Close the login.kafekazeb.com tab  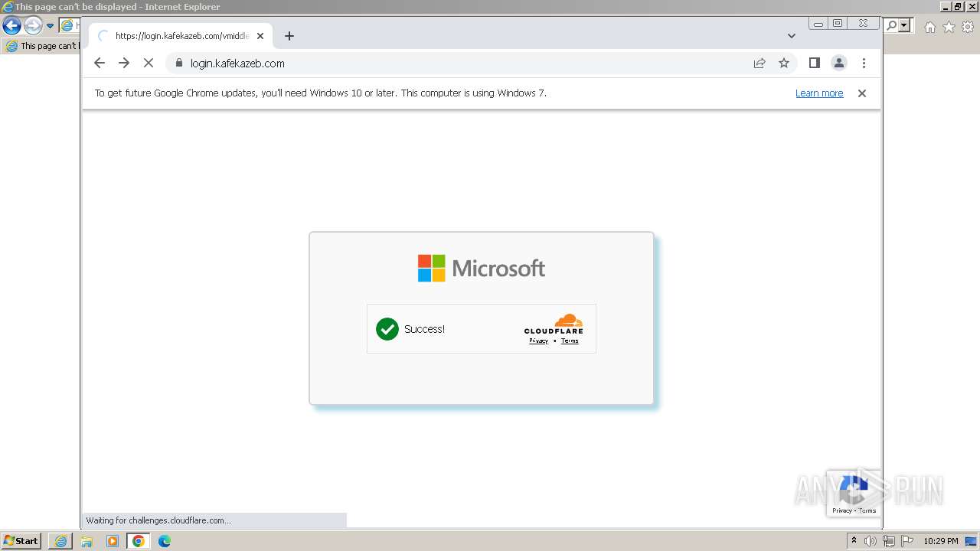[x=260, y=36]
